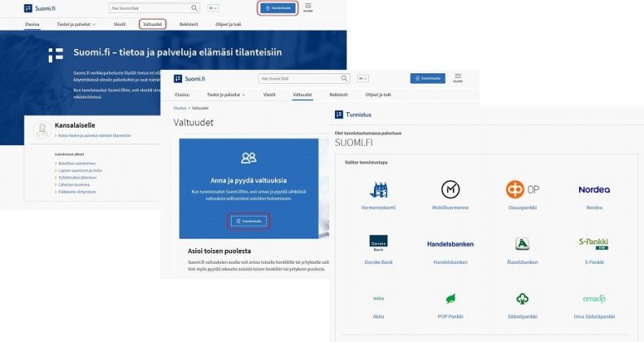Click the search magnifier in the Valtuudet window

pyautogui.click(x=344, y=78)
